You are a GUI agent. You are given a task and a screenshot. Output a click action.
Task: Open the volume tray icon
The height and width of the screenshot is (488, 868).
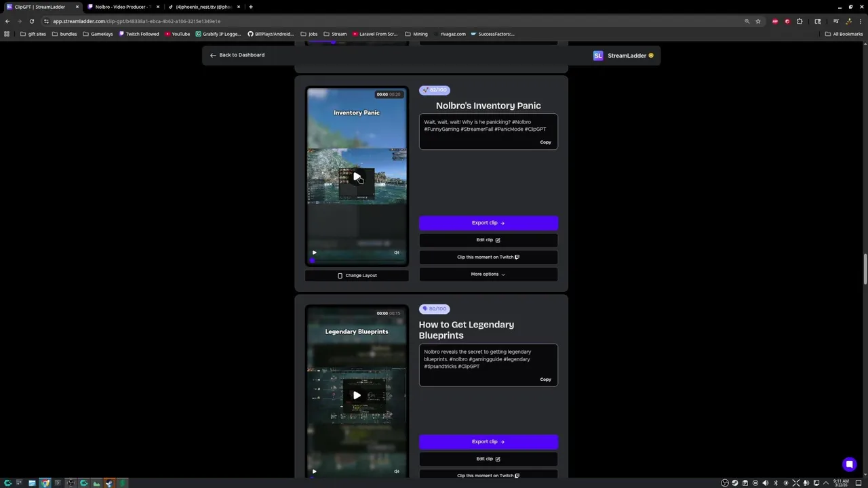click(766, 483)
